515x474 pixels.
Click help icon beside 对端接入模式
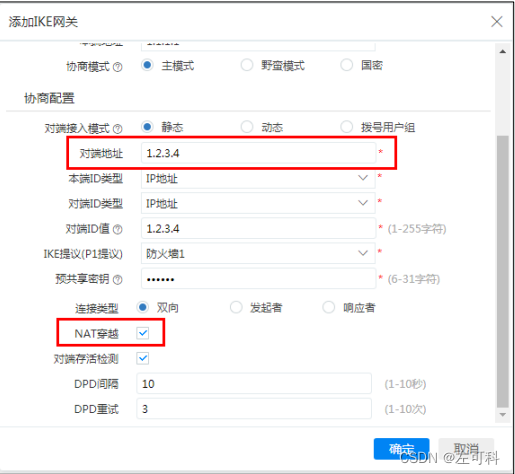click(x=117, y=129)
